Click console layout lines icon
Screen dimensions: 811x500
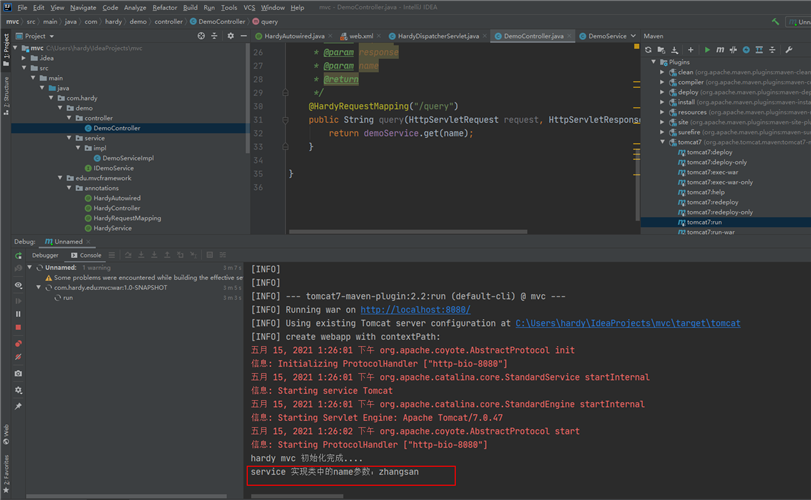[x=112, y=255]
